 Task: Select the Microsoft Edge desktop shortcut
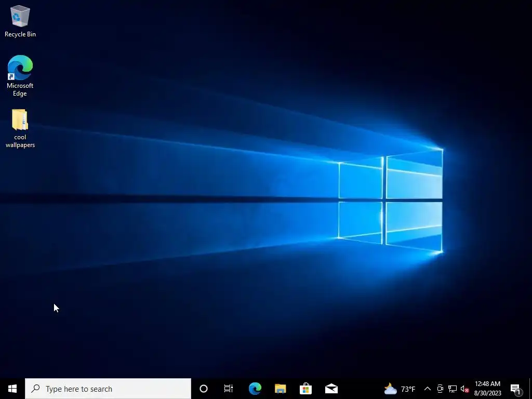click(20, 76)
